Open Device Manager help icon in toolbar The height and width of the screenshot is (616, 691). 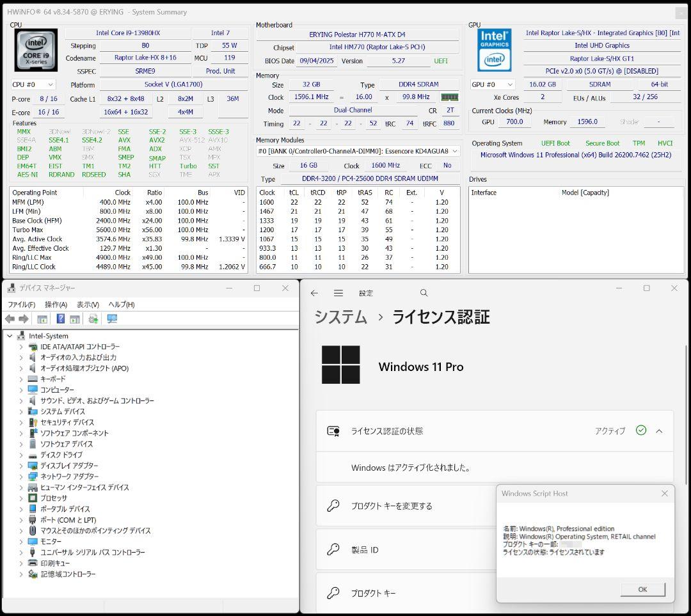(x=61, y=319)
